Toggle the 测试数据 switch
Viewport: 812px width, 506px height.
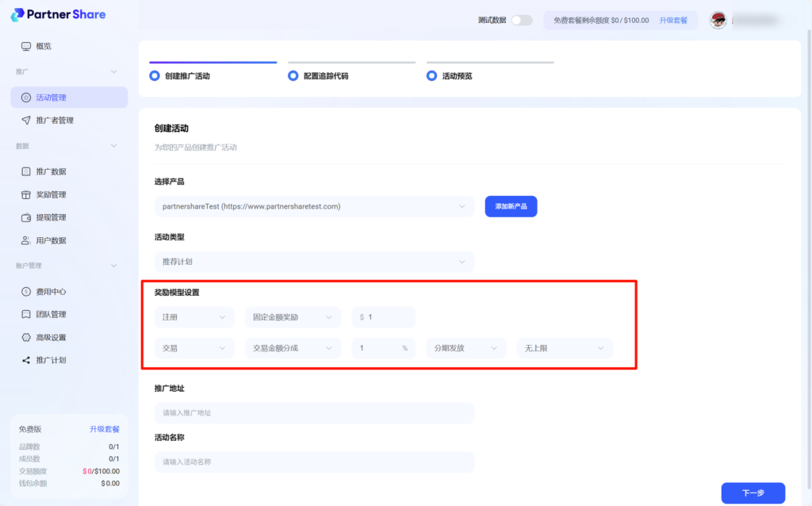[521, 20]
